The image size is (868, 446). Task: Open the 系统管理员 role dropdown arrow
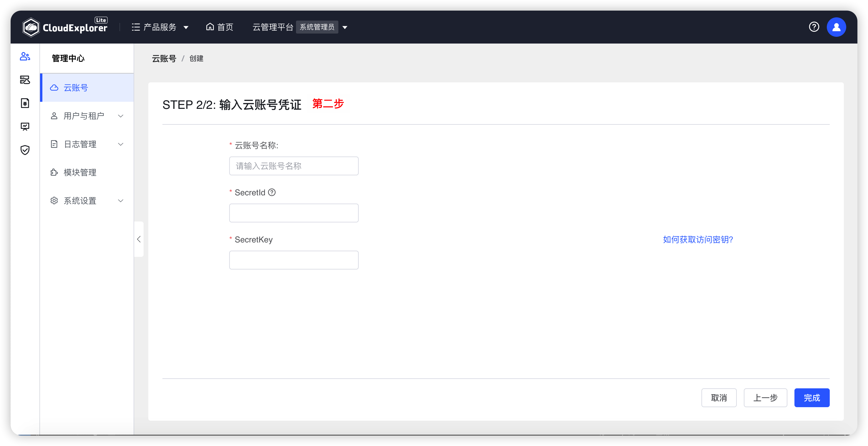click(345, 27)
